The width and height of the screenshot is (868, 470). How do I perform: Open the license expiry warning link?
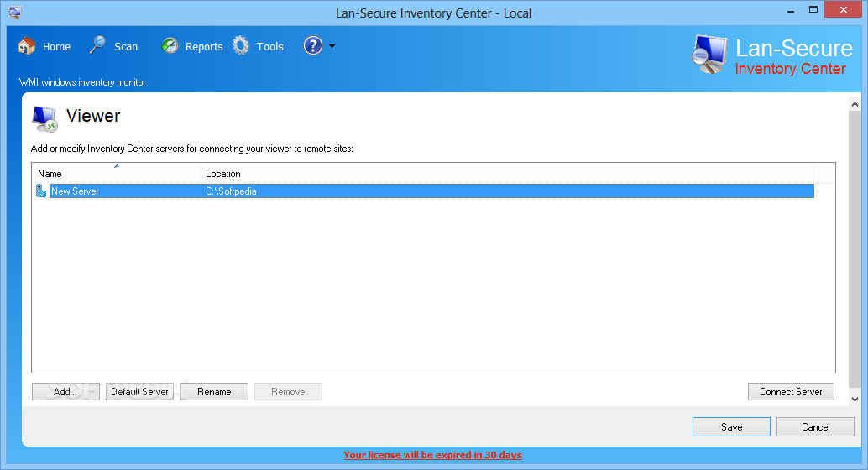(432, 455)
